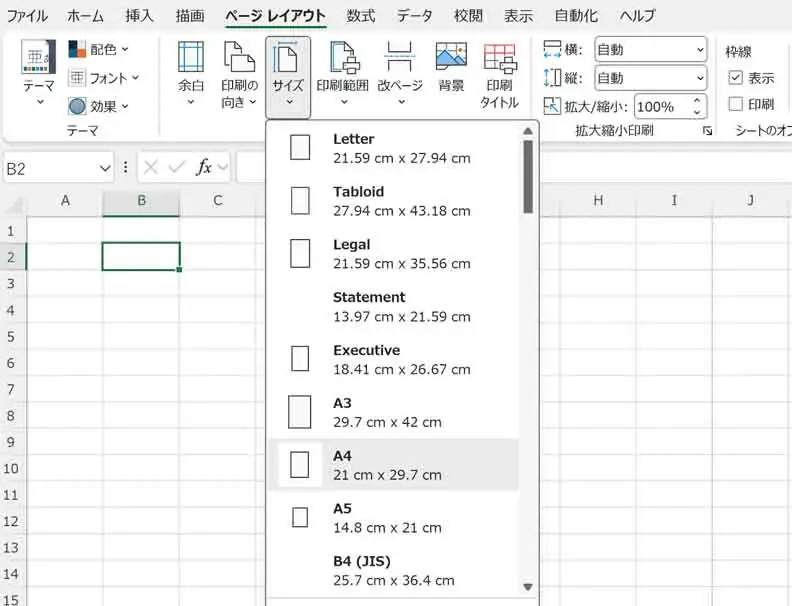Click the Print Titles (印刷タイトル) icon

(499, 58)
